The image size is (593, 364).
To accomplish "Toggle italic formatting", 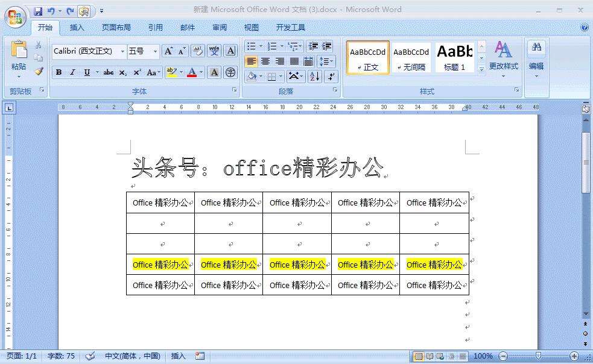I will pyautogui.click(x=72, y=72).
